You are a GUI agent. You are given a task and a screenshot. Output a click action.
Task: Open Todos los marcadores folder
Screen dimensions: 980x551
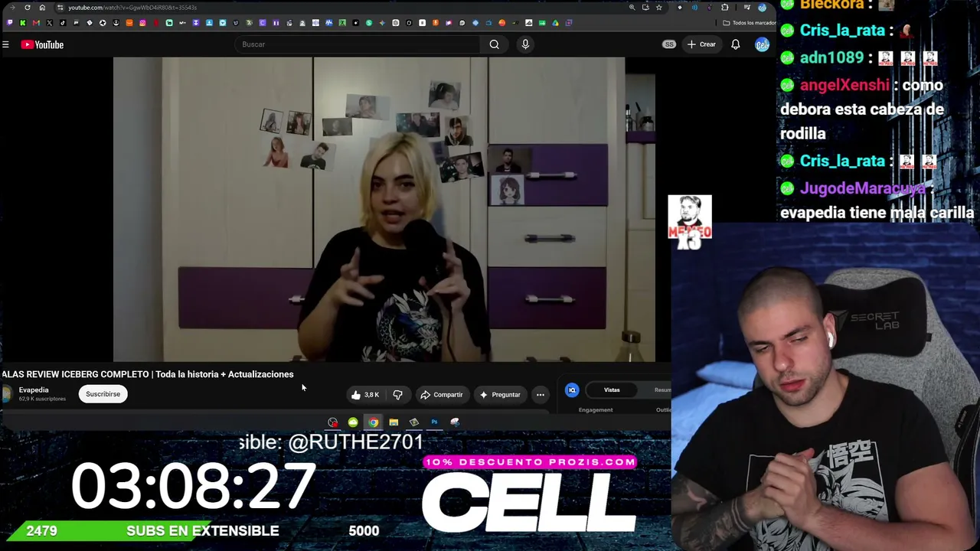click(750, 23)
